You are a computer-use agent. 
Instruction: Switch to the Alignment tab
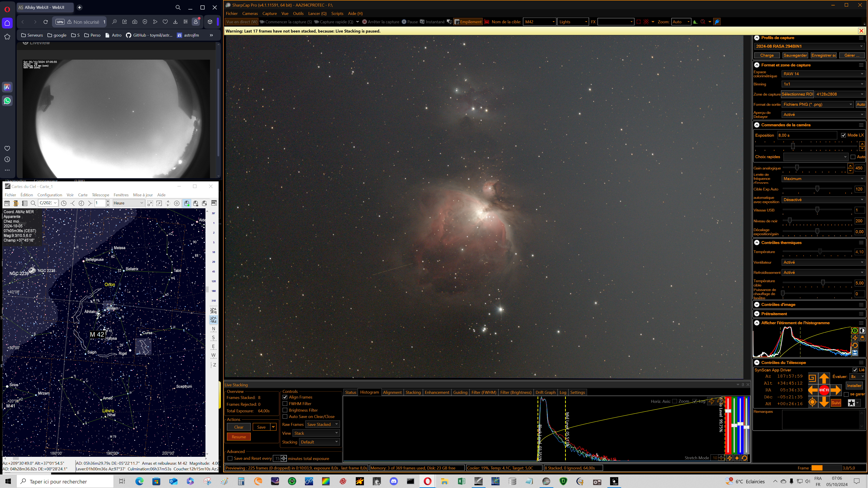(x=392, y=392)
